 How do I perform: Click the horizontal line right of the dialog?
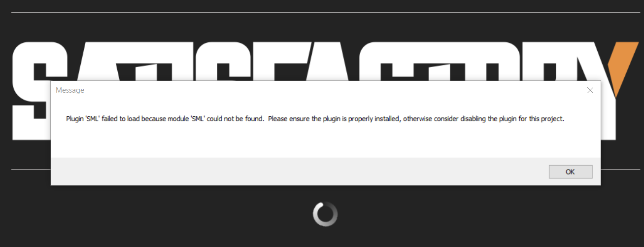[620, 170]
